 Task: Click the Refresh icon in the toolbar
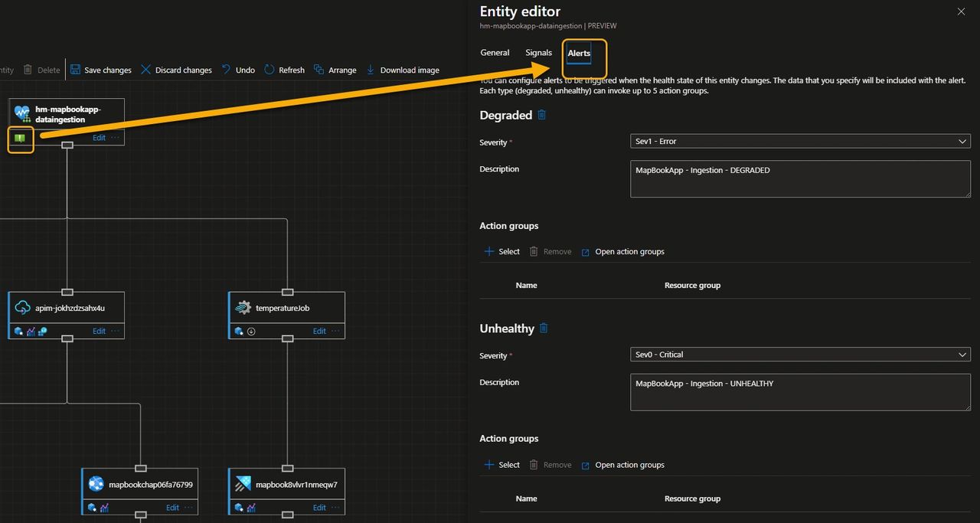click(269, 70)
